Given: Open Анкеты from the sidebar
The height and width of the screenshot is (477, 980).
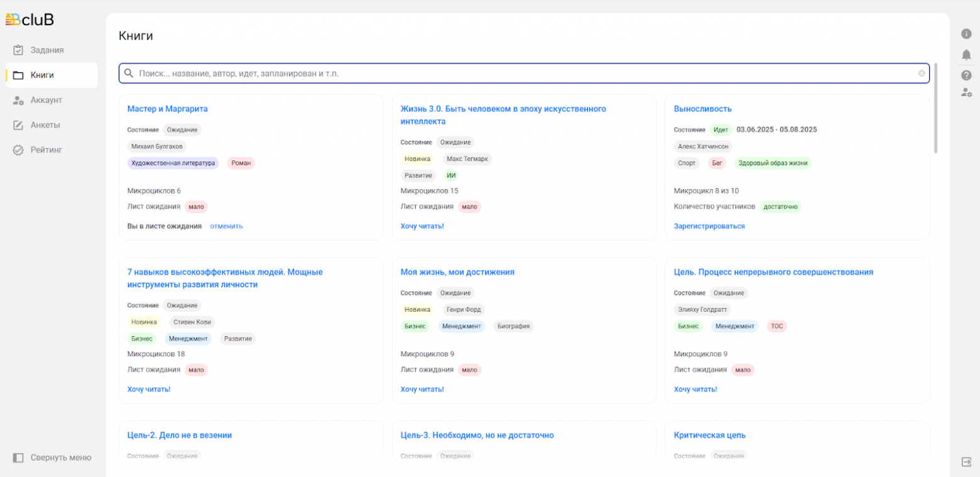Looking at the screenshot, I should tap(45, 125).
